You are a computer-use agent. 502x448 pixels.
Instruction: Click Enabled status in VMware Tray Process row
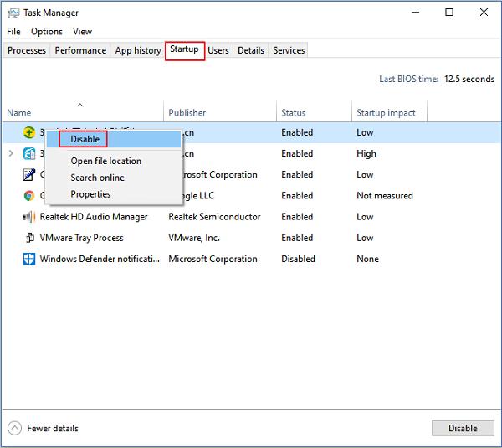tap(297, 238)
